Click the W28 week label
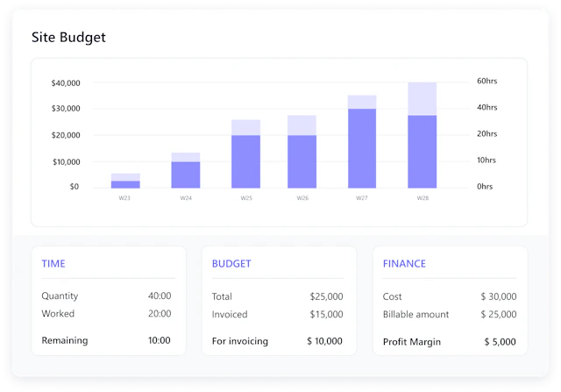Screen dimensions: 561x392 point(423,198)
